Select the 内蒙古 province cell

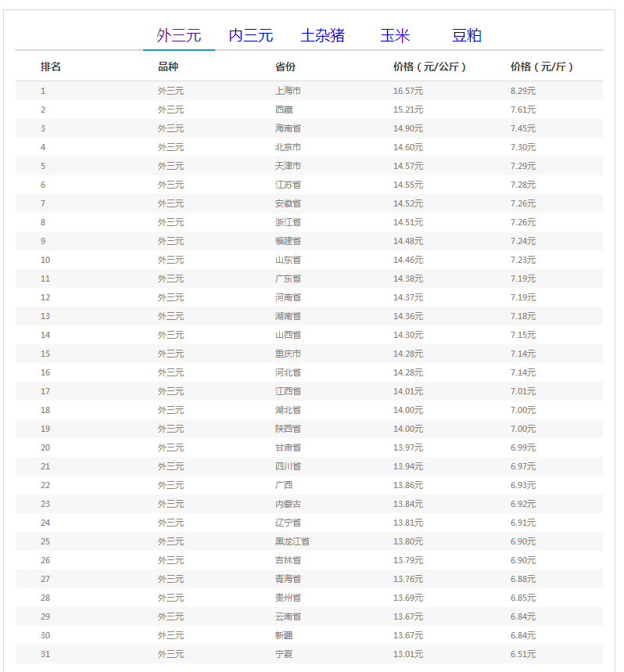click(288, 504)
